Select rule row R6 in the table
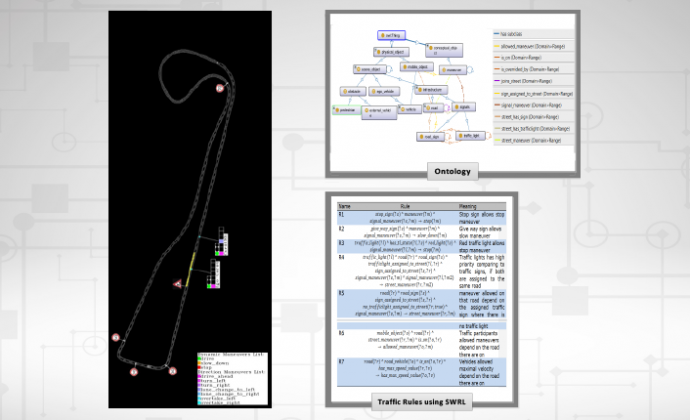 422,343
